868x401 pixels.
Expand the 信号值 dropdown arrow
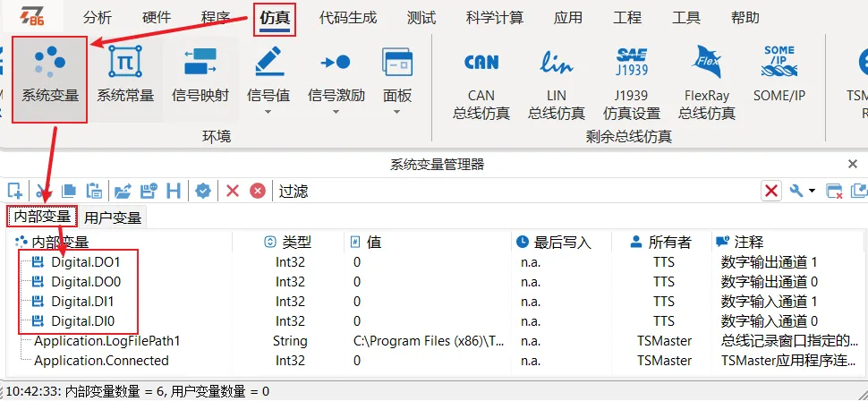pos(268,112)
